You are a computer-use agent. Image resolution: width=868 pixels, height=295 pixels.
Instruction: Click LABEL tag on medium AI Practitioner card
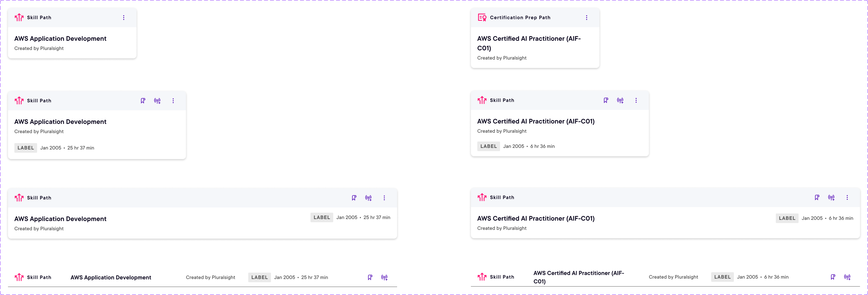489,146
